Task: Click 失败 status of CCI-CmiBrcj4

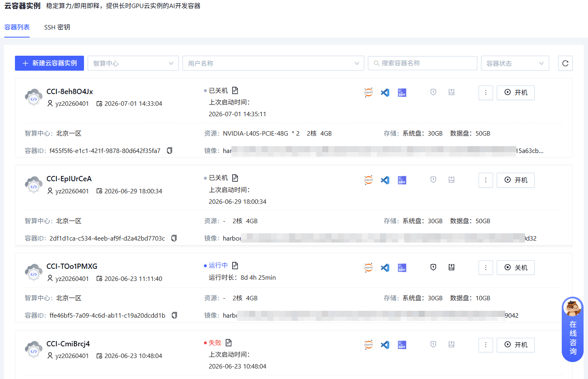Action: point(215,343)
